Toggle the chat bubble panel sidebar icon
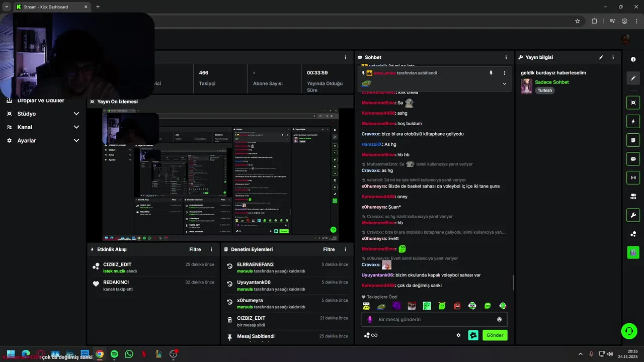Viewport: 644px width, 362px height. [x=633, y=159]
